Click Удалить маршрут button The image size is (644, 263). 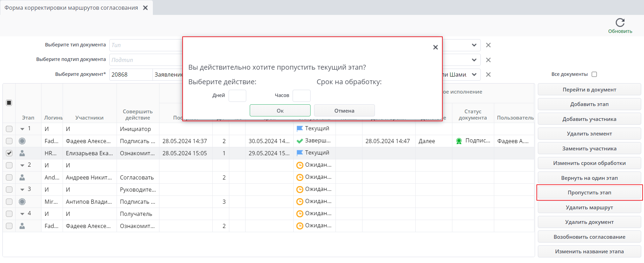tap(589, 207)
